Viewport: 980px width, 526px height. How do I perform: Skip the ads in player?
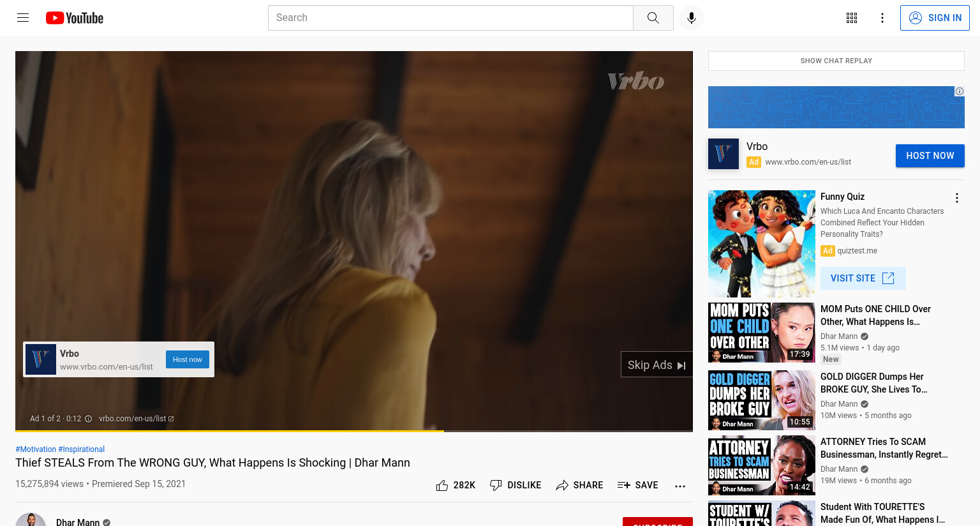(x=657, y=364)
